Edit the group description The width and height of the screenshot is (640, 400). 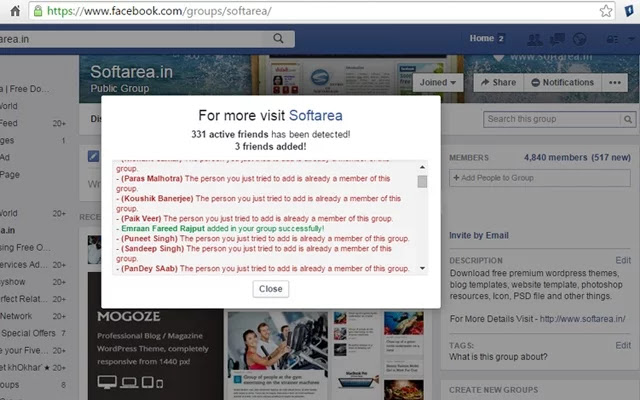pyautogui.click(x=623, y=260)
